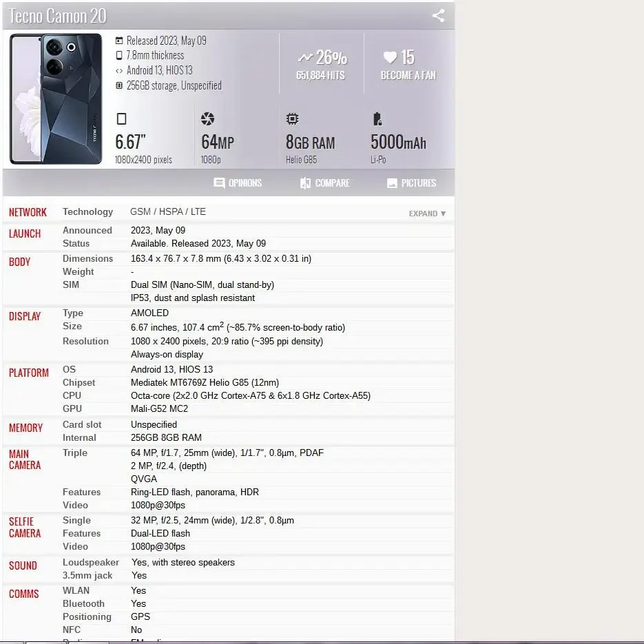The height and width of the screenshot is (644, 644).
Task: Open the Opinions section
Action: pos(238,183)
